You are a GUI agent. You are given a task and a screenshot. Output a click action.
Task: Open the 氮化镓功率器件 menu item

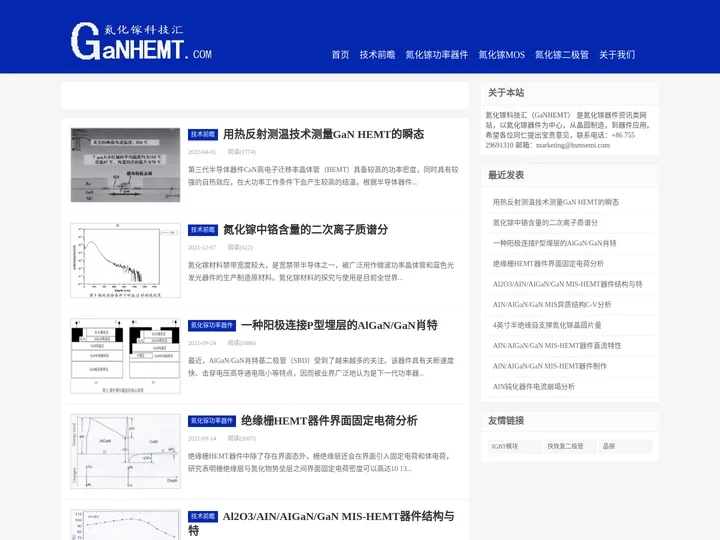(x=436, y=55)
